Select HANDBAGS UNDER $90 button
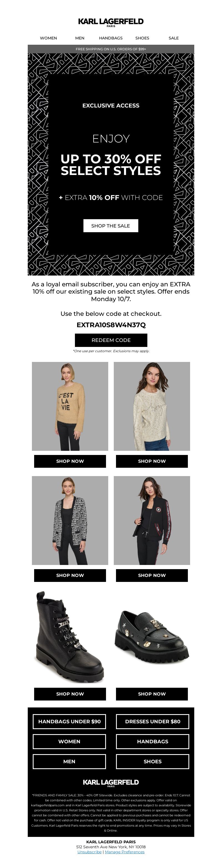 [69, 721]
